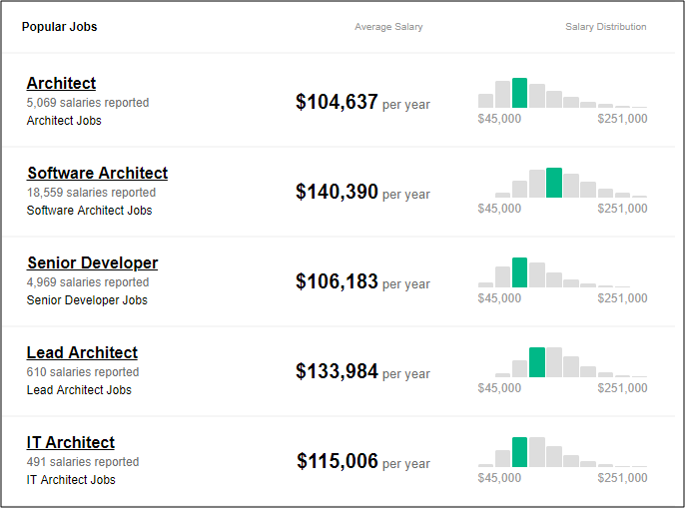This screenshot has width=685, height=508.
Task: Click the $133,984 average salary value
Action: click(337, 372)
